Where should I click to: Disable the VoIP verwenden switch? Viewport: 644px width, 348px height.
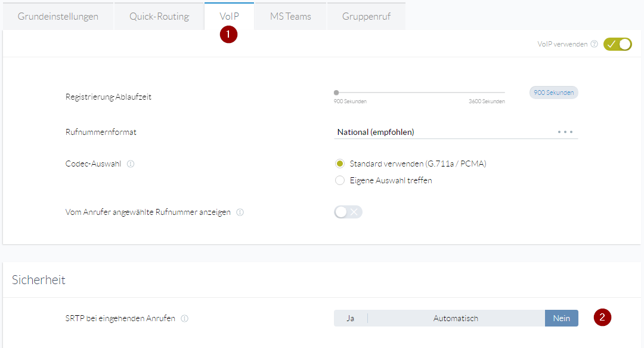(617, 44)
